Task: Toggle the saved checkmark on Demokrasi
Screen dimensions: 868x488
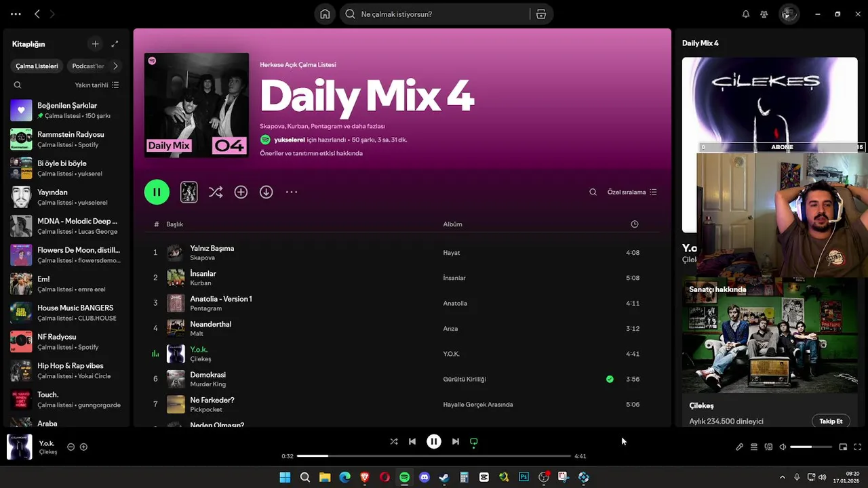Action: tap(610, 380)
